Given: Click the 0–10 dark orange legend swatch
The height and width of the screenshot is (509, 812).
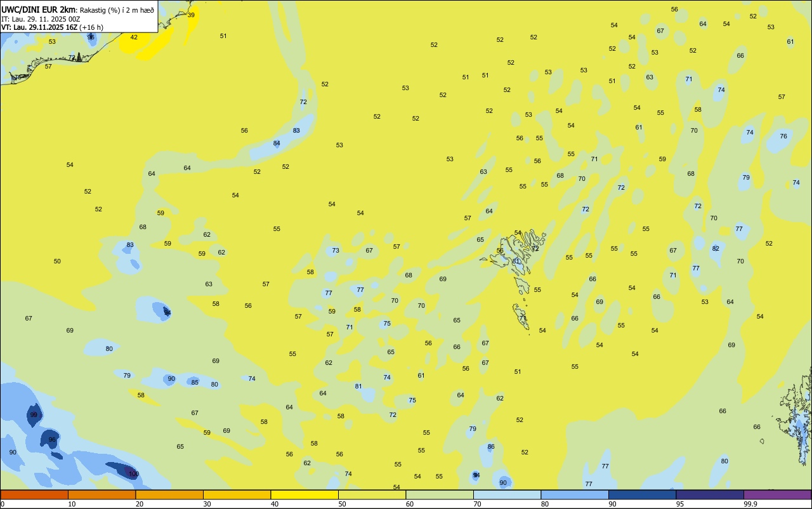Looking at the screenshot, I should (34, 494).
